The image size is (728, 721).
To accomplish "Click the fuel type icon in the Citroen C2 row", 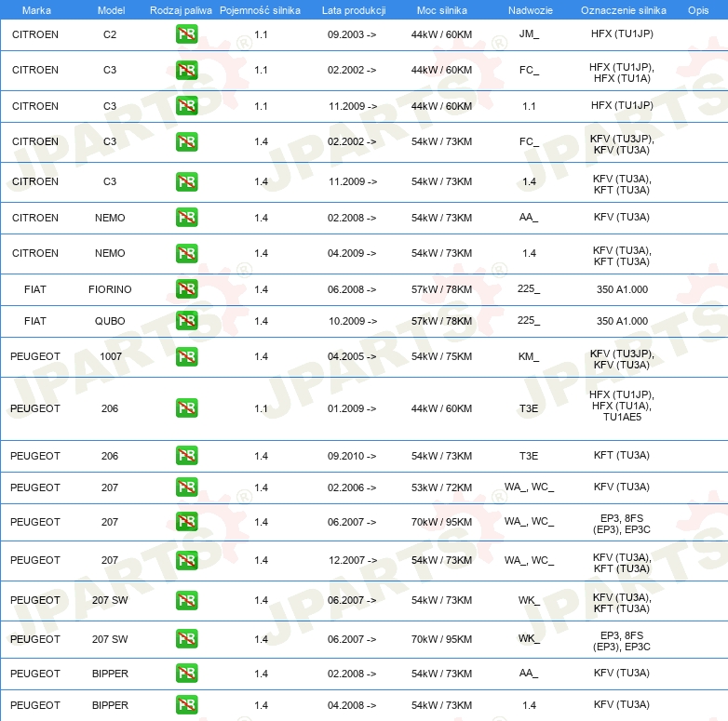I will pos(186,34).
